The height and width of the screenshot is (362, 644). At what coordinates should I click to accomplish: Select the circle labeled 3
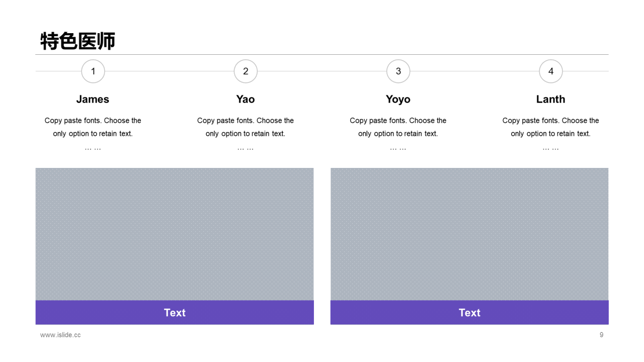[398, 71]
